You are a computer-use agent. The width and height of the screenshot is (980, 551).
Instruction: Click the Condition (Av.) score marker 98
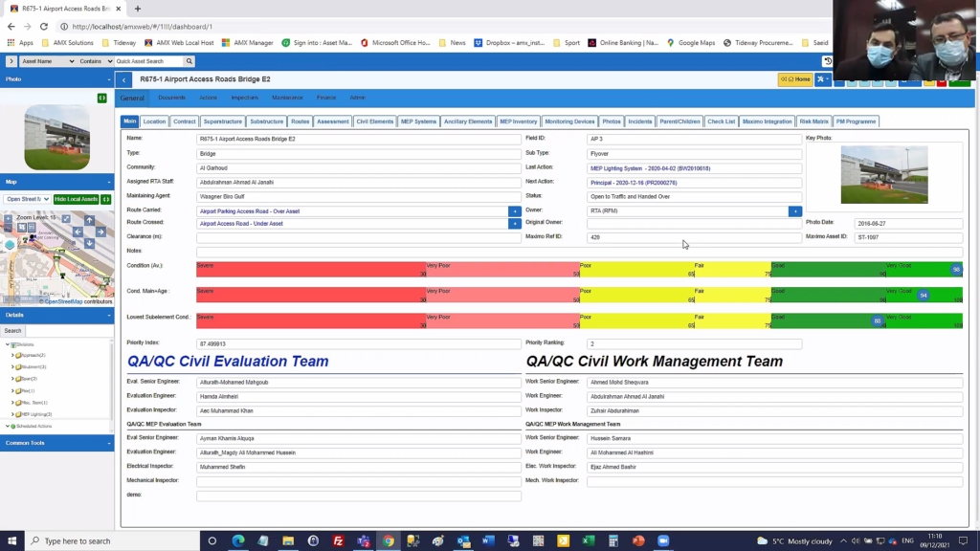[x=955, y=270]
